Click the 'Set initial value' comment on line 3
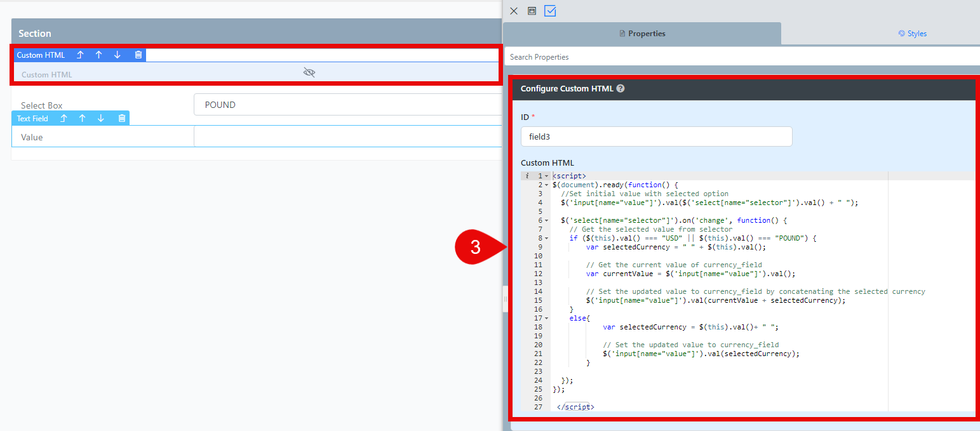Image resolution: width=980 pixels, height=431 pixels. click(x=645, y=194)
